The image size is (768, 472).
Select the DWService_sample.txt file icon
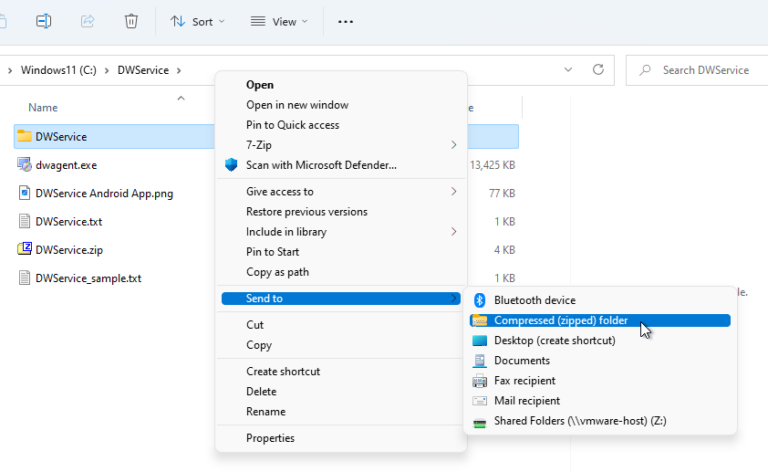24,278
